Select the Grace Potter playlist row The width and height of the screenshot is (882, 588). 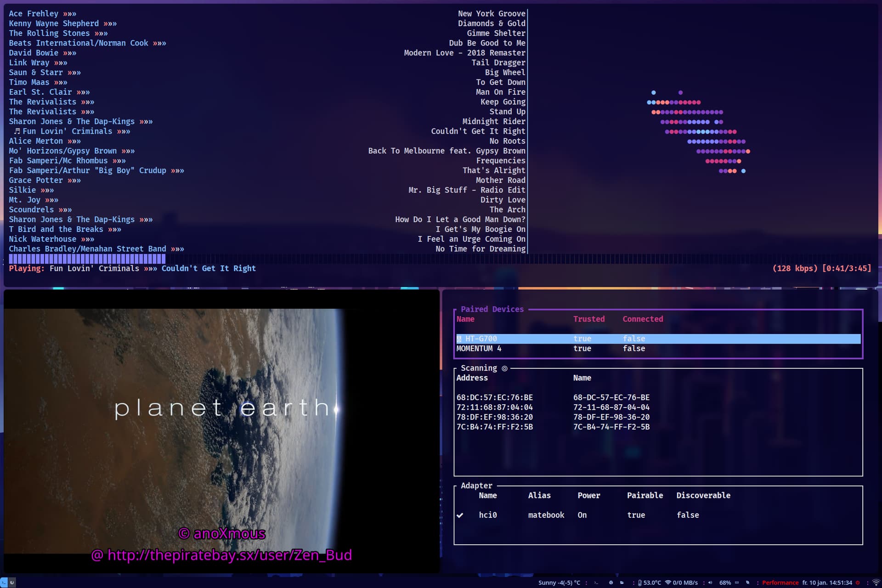click(x=268, y=181)
